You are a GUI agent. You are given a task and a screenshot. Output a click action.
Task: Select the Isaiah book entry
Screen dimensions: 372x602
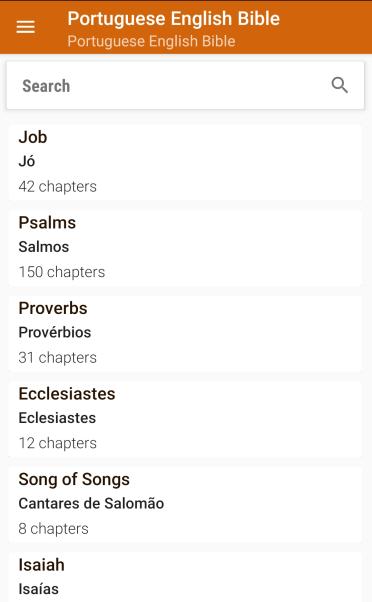(185, 577)
